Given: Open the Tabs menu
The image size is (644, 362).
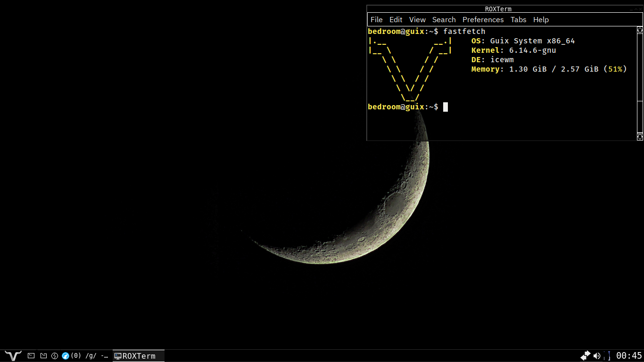Looking at the screenshot, I should pos(518,20).
